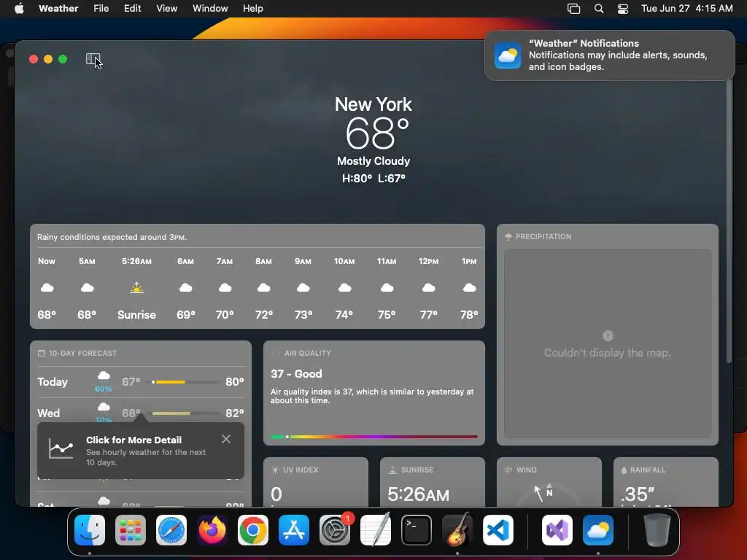The height and width of the screenshot is (560, 747).
Task: Open the Trash in the Dock
Action: [x=657, y=530]
